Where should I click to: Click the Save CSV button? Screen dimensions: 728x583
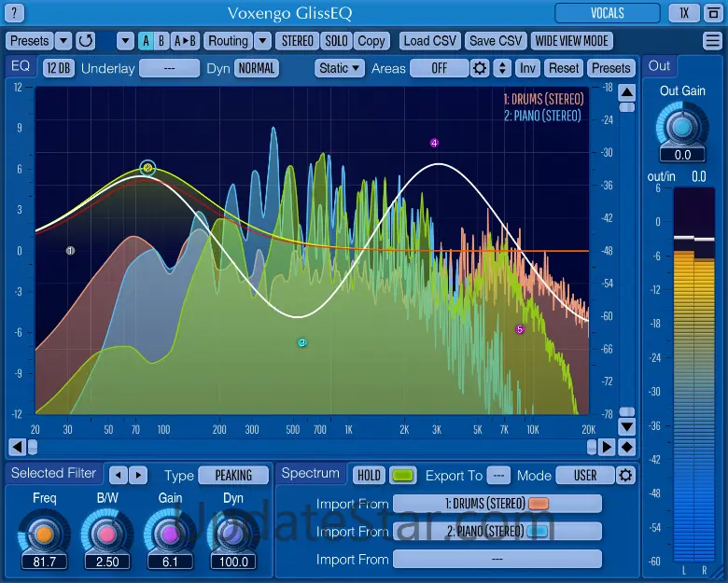[x=496, y=41]
